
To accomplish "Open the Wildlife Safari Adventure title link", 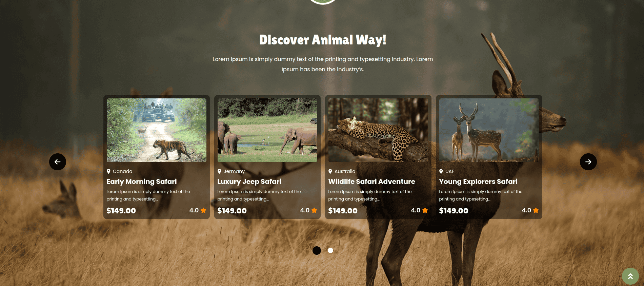I will 372,182.
